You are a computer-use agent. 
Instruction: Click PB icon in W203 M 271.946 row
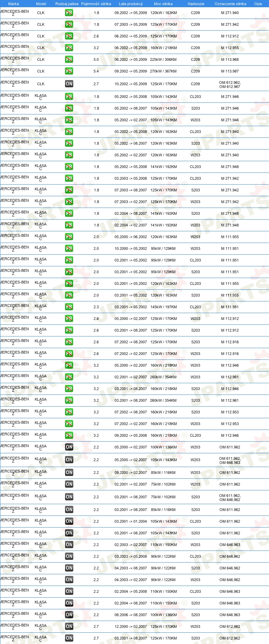click(x=69, y=120)
